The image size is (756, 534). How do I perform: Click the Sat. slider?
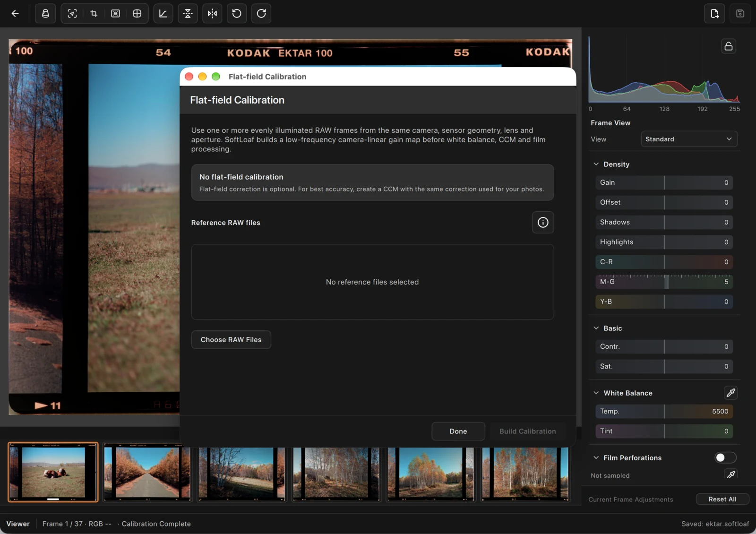[664, 366]
